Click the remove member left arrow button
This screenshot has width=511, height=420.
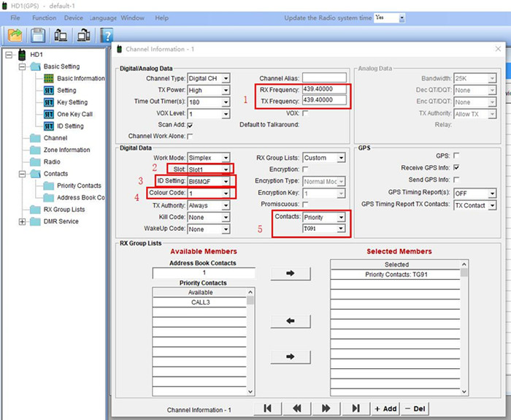291,319
